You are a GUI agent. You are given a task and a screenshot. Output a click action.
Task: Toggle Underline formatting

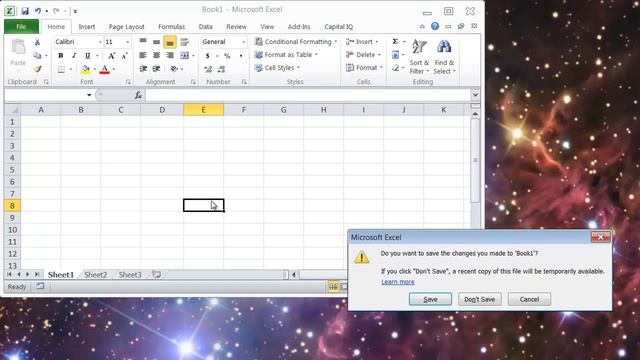click(87, 56)
